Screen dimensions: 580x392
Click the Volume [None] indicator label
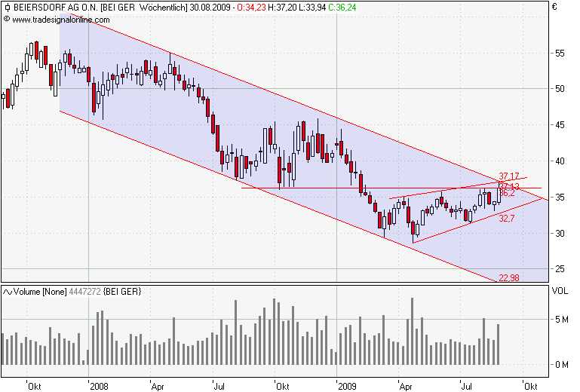(x=40, y=292)
